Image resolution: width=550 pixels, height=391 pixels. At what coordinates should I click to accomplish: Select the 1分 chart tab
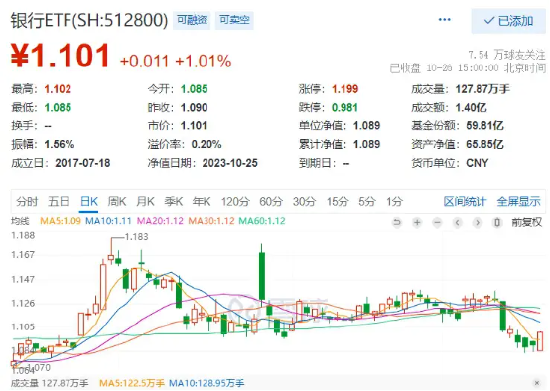[394, 202]
